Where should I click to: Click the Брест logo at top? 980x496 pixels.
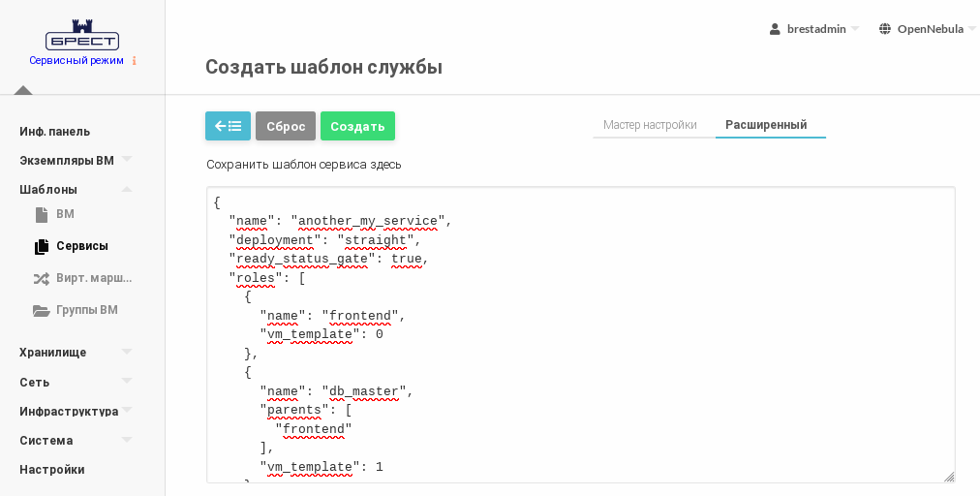click(x=82, y=36)
